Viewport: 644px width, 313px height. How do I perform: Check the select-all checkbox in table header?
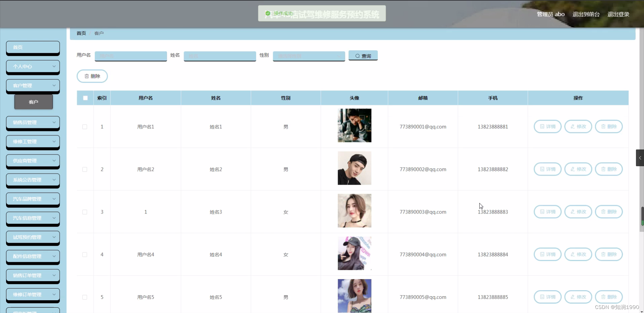tap(85, 98)
